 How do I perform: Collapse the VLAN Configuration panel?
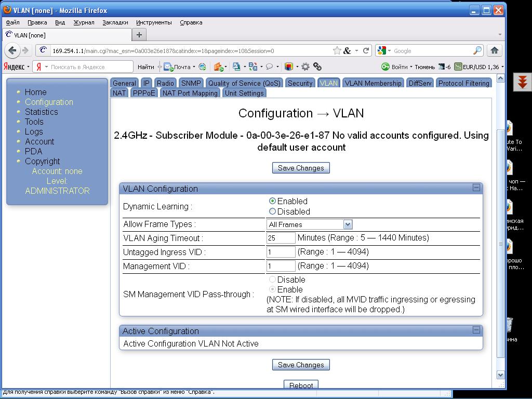476,188
